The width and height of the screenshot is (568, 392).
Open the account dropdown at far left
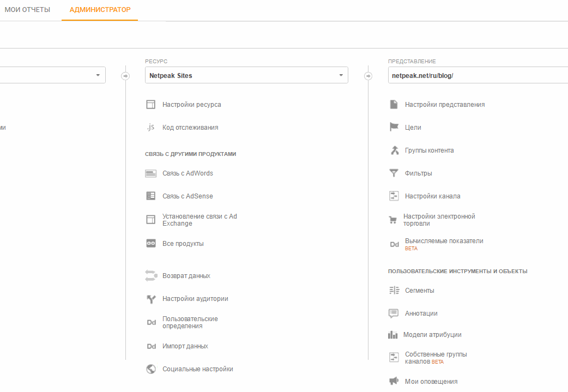52,75
